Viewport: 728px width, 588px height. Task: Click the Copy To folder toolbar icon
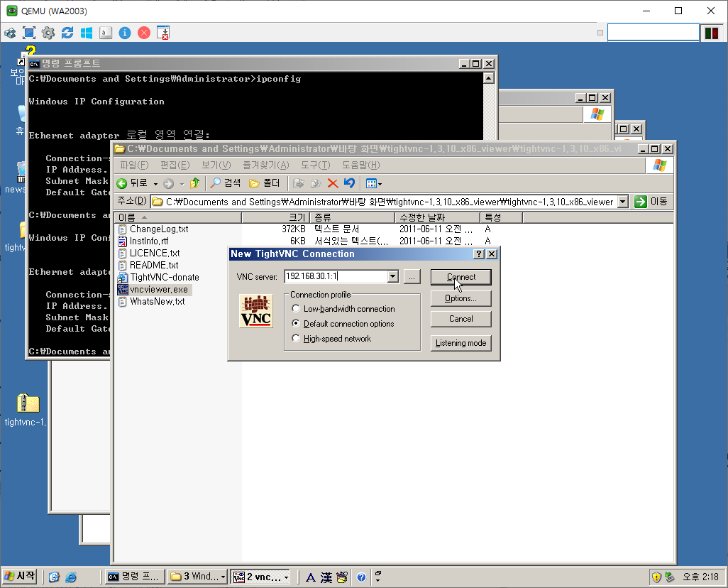316,184
